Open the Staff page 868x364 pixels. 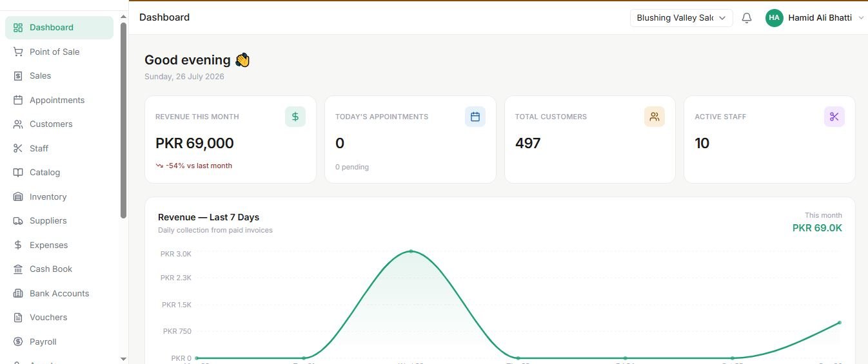[x=59, y=148]
